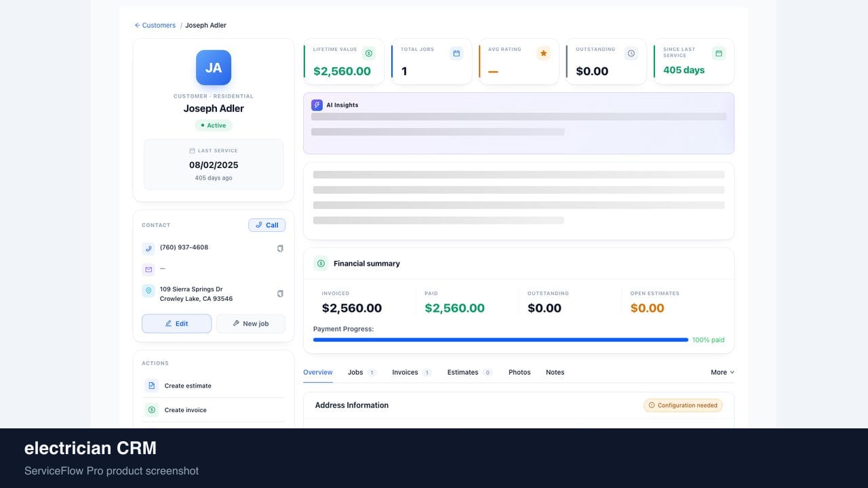Select Create estimate action
868x488 pixels.
(214, 386)
